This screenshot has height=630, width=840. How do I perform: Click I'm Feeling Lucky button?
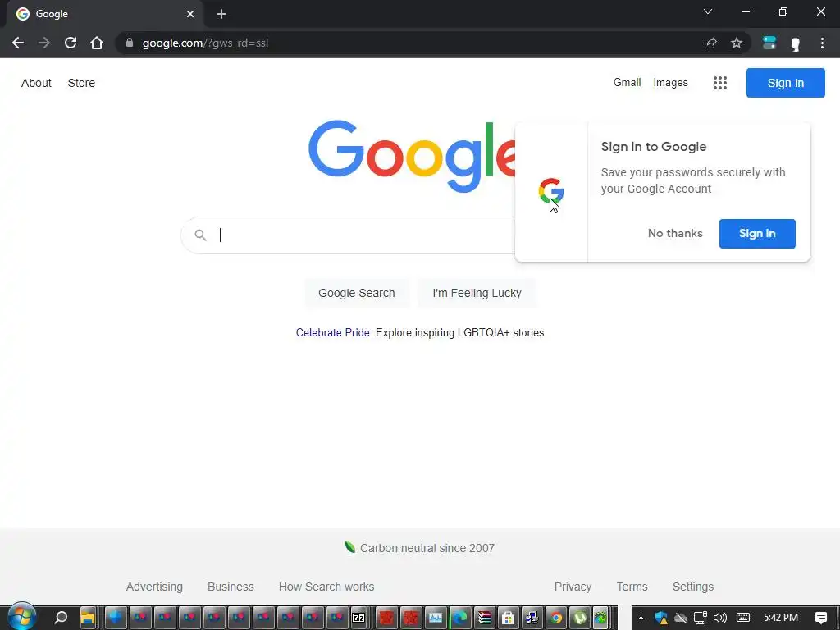[x=477, y=293]
